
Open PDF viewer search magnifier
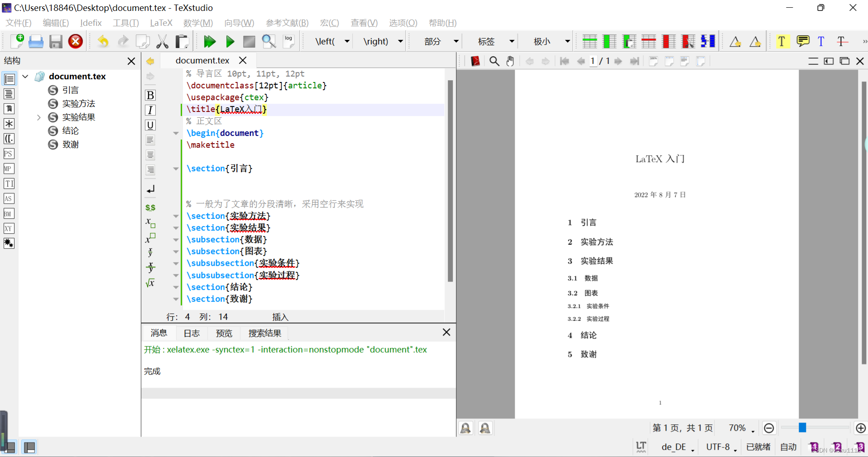(x=494, y=61)
